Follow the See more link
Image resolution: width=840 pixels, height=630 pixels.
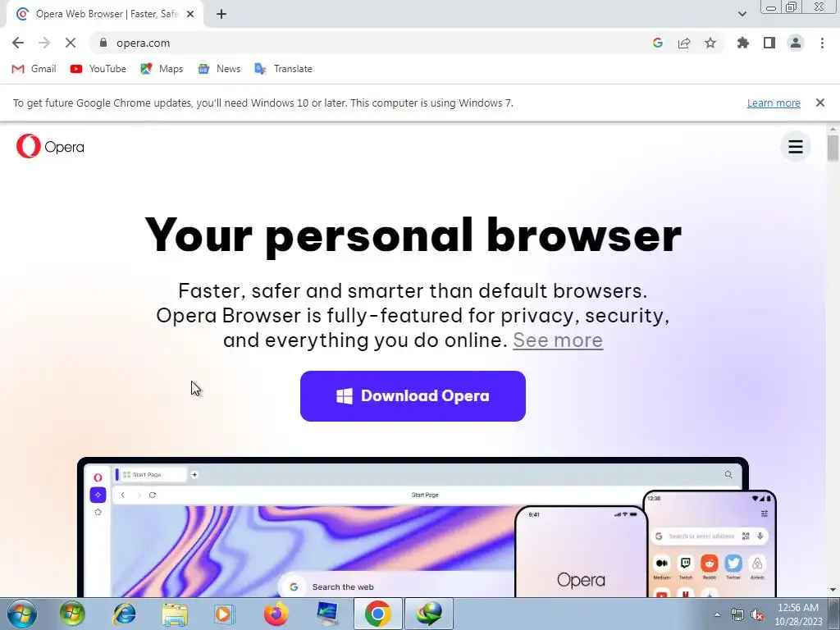[x=558, y=340]
